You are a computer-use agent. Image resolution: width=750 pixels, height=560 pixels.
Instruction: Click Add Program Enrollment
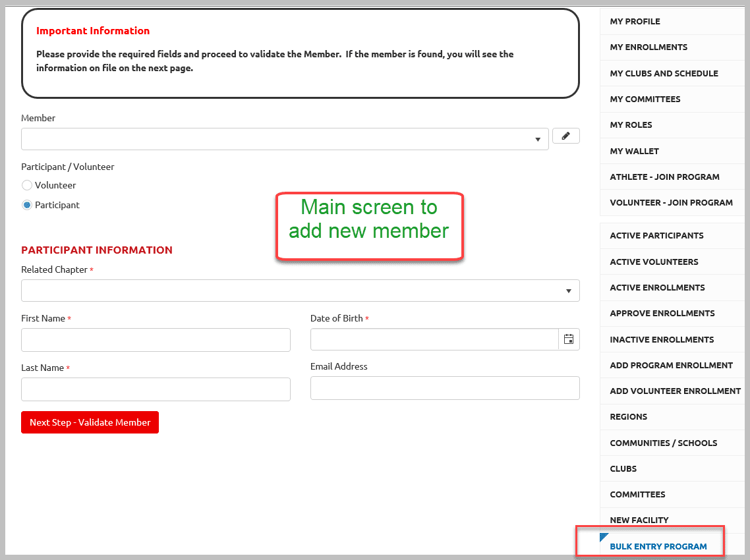click(672, 366)
